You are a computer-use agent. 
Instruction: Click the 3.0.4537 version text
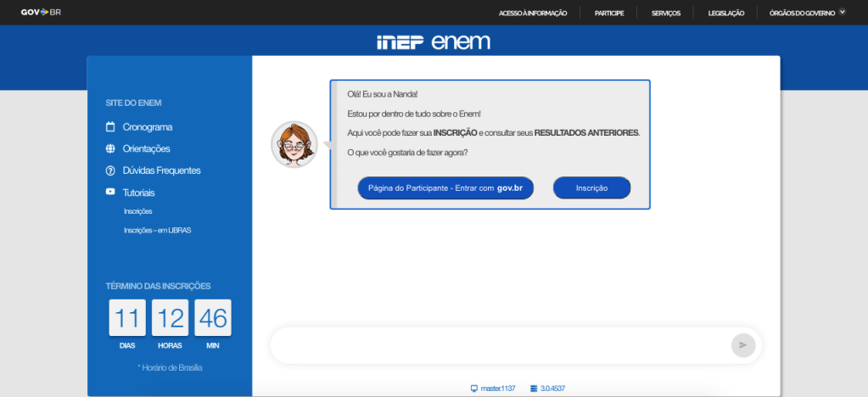(x=553, y=389)
